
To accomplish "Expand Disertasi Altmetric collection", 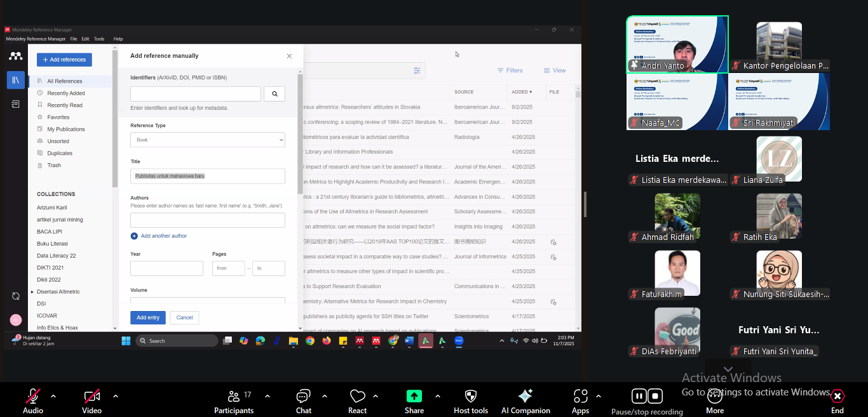I will (x=32, y=292).
